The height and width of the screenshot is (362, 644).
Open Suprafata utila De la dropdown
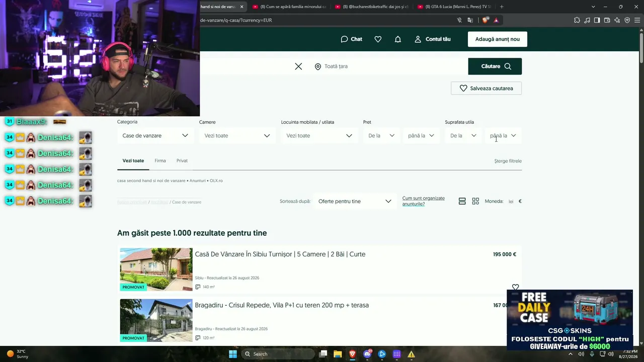point(463,136)
